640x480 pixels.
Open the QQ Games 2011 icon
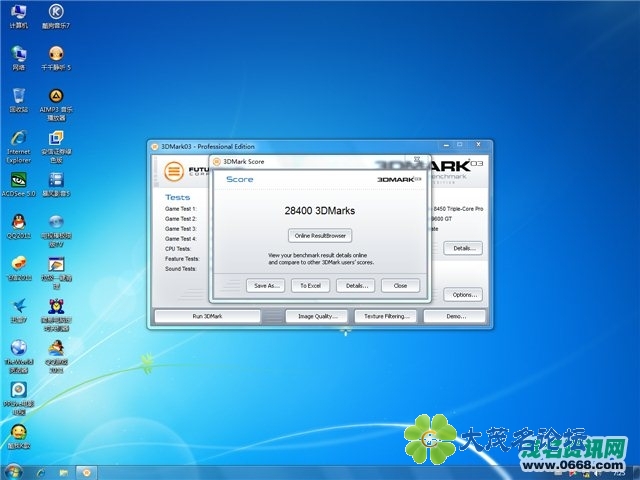point(56,357)
